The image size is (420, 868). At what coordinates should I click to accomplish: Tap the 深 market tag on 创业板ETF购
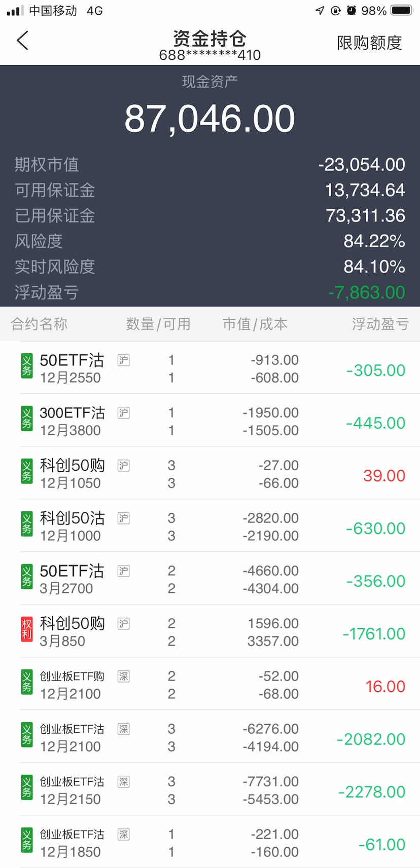click(123, 676)
